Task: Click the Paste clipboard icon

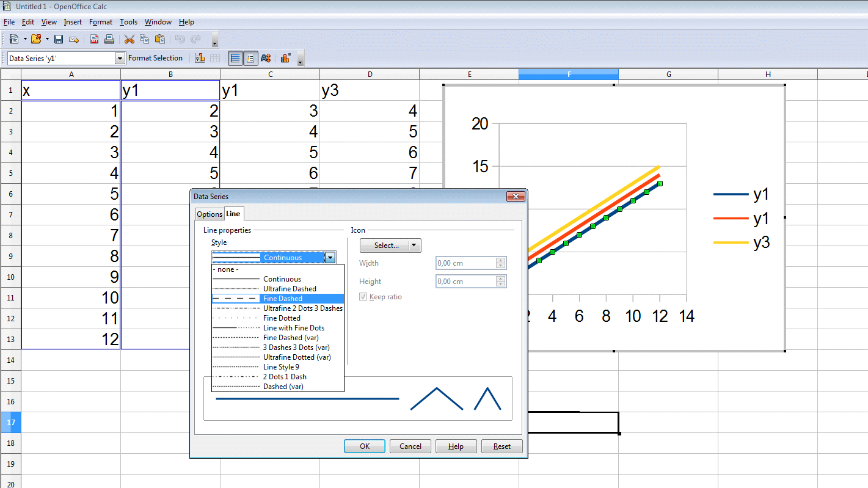Action: (160, 39)
